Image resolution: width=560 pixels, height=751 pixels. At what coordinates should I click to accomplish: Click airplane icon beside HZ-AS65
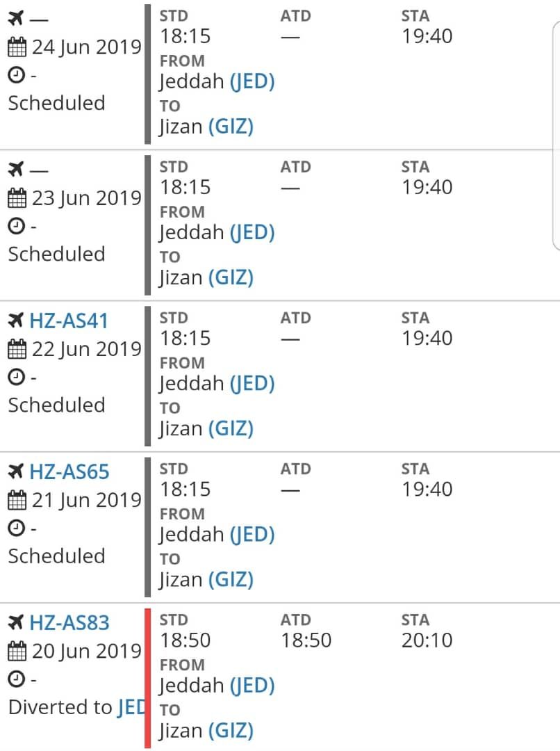[16, 471]
